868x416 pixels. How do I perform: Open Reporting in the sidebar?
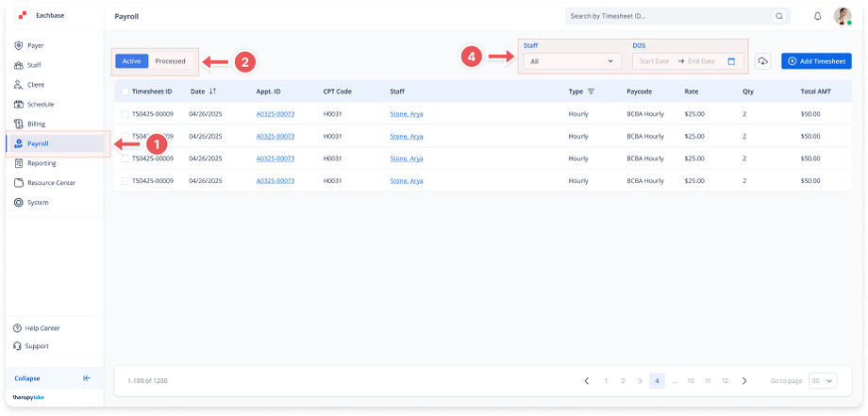click(x=42, y=163)
